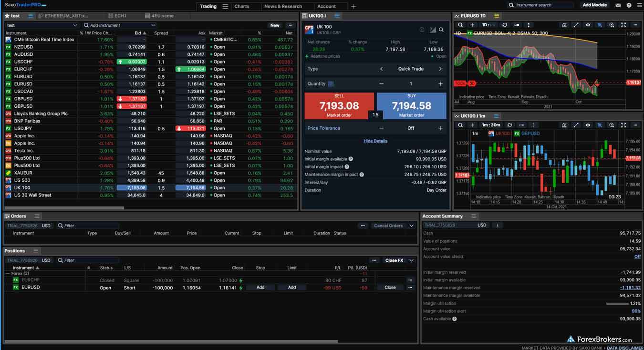The width and height of the screenshot is (644, 350).
Task: Open indicators menu on EURUSD chart
Action: (564, 25)
